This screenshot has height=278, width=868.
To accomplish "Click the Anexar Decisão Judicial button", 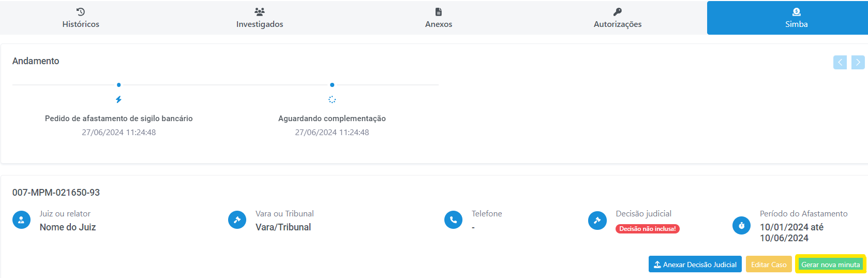I will (x=695, y=264).
